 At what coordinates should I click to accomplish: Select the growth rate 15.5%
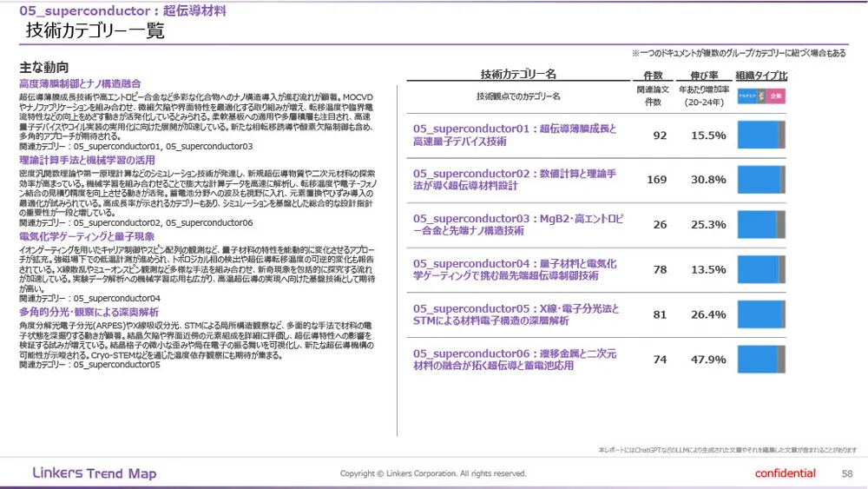pyautogui.click(x=708, y=135)
